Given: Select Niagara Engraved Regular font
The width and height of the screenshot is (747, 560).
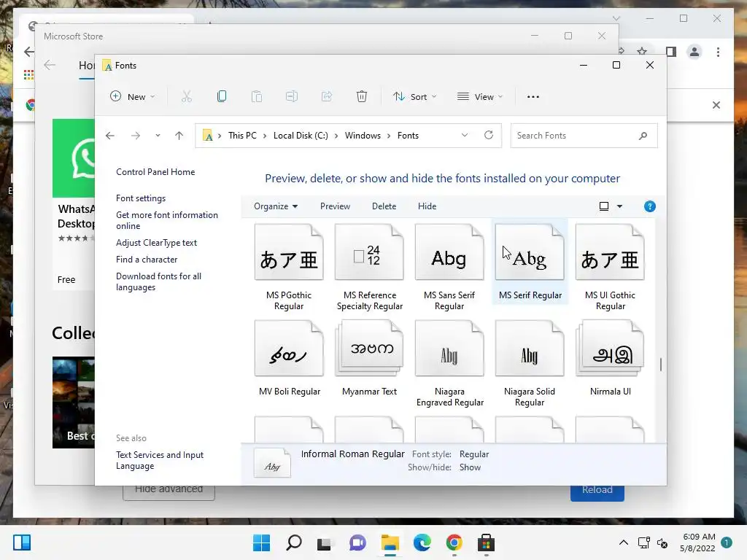Looking at the screenshot, I should [449, 364].
